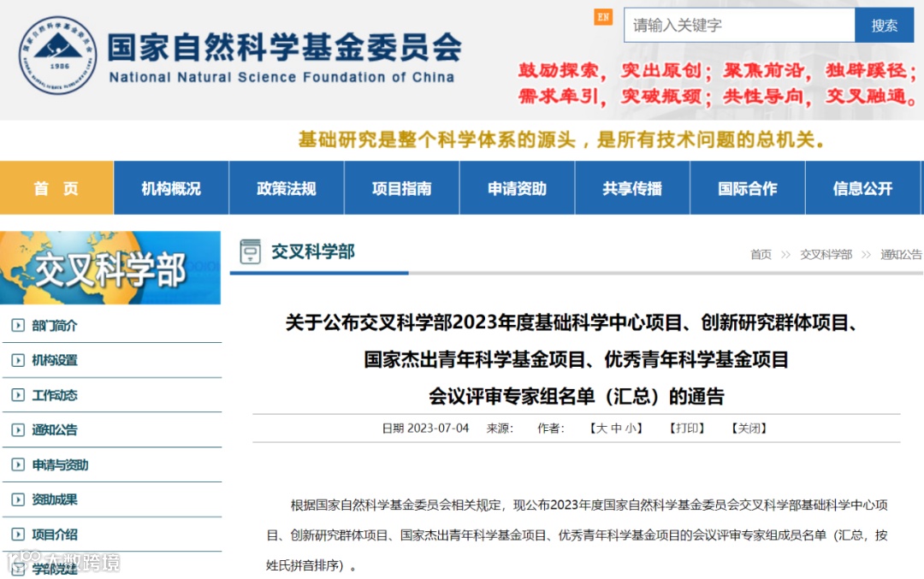This screenshot has width=924, height=579.
Task: Go to 通知公告 in the breadcrumb
Action: [901, 255]
